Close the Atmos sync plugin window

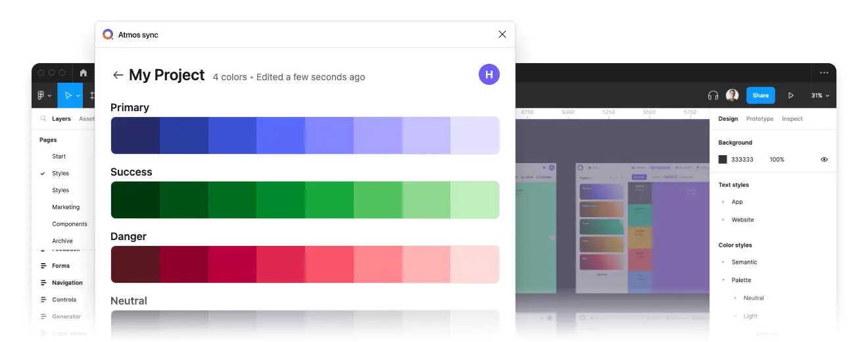(x=502, y=34)
